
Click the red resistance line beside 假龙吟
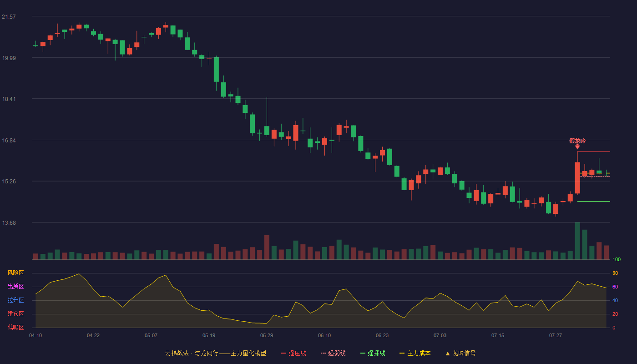point(593,152)
